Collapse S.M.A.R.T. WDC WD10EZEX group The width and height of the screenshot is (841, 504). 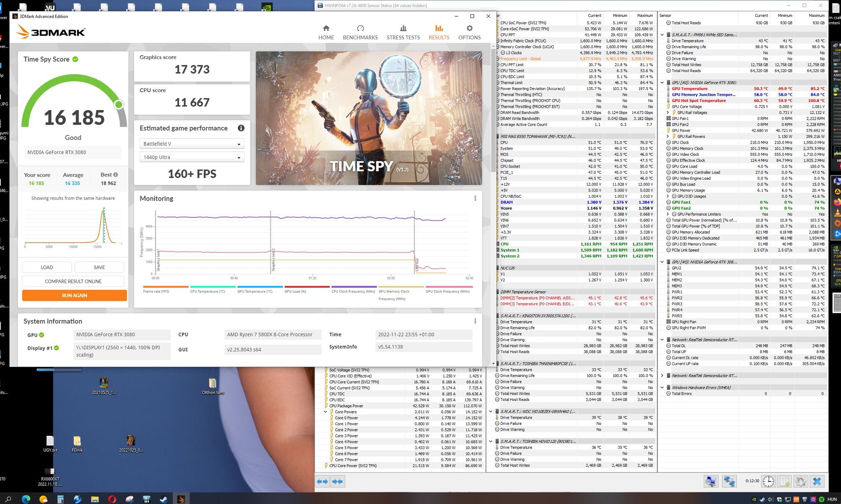(x=491, y=411)
